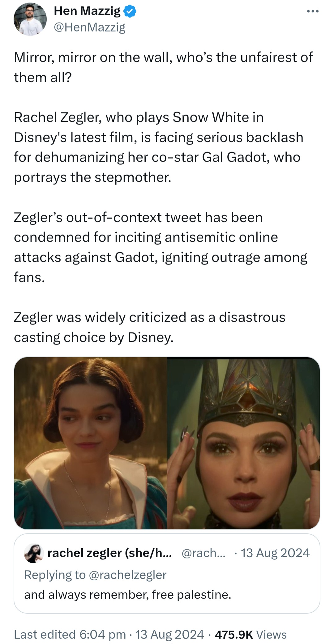This screenshot has width=334, height=644.
Task: Open Hen Mazzig's profile picture
Action: [x=30, y=19]
